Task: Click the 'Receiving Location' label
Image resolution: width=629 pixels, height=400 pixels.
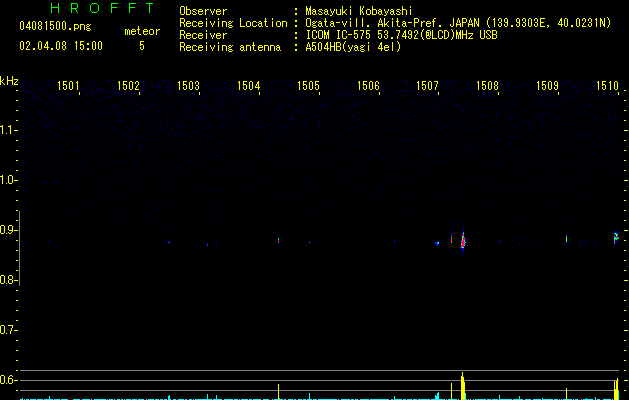Action: [233, 23]
